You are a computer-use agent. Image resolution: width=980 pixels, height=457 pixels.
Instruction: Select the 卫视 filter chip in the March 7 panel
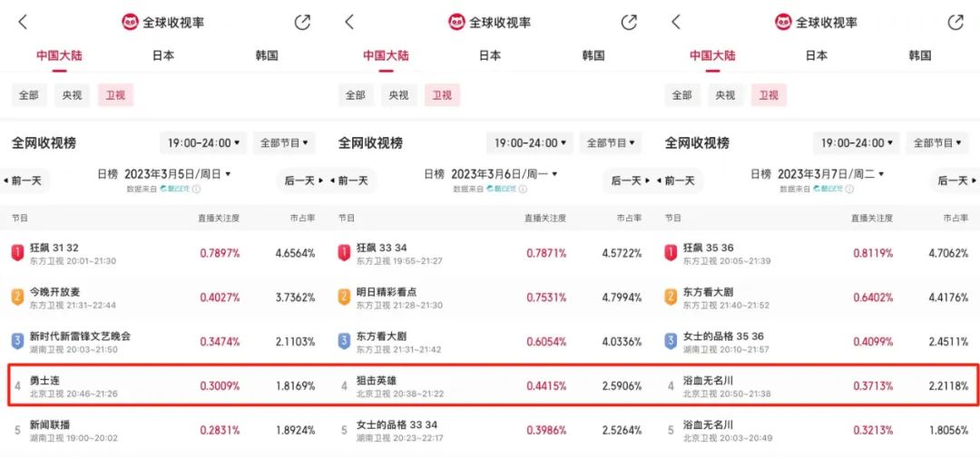[769, 95]
